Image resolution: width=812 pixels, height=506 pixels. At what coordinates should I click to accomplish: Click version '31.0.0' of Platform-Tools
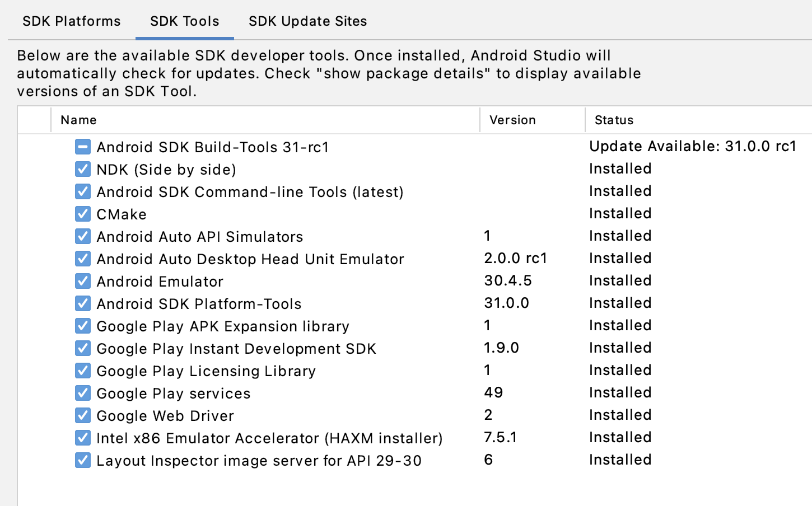point(507,303)
